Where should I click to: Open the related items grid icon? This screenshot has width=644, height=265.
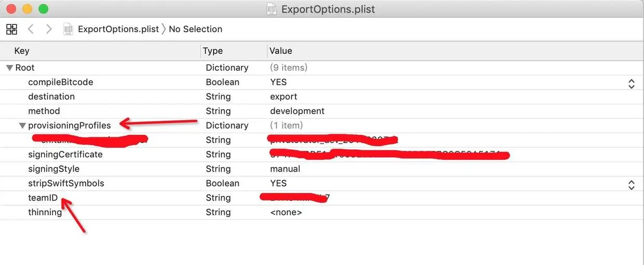pyautogui.click(x=11, y=29)
